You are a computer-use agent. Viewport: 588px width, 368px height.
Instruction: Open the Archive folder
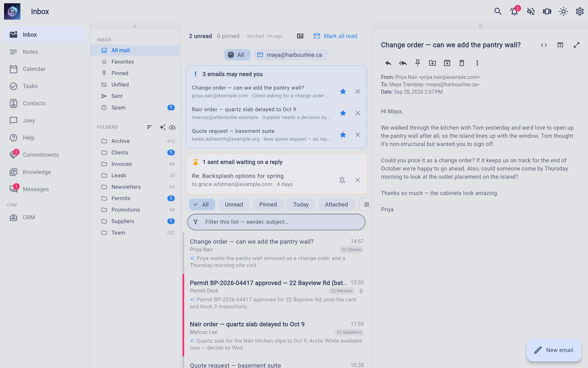135,141
